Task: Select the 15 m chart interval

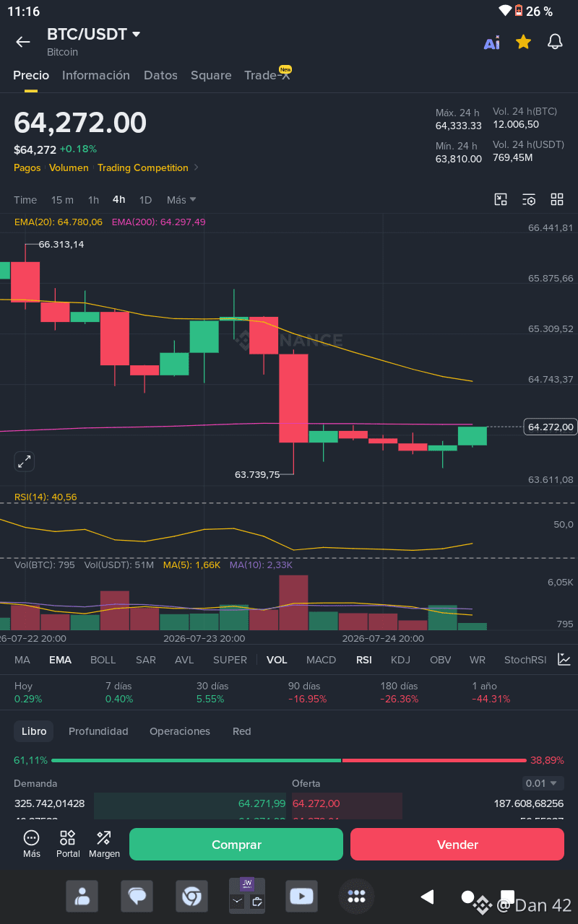Action: [62, 200]
